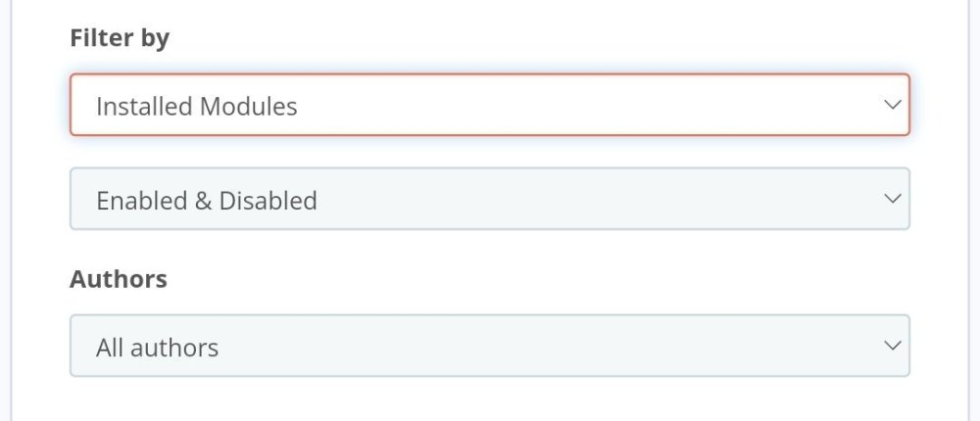Change filter from Installed Modules
The height and width of the screenshot is (421, 980).
pos(489,105)
